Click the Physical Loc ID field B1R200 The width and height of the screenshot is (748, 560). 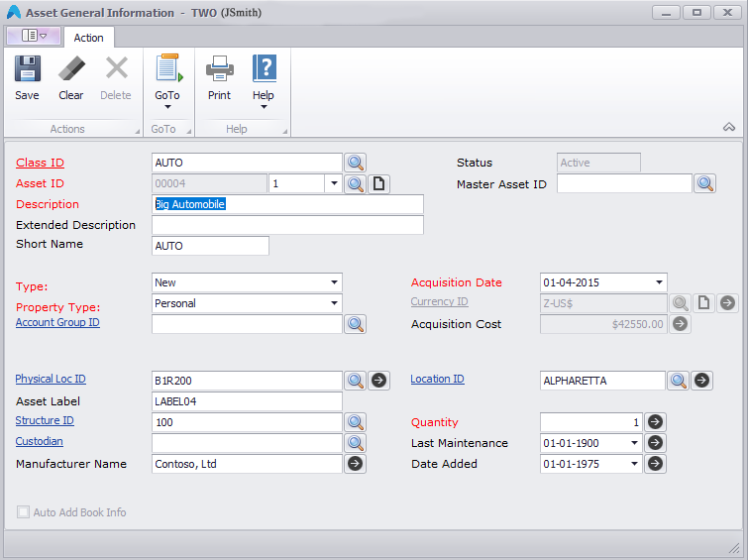pyautogui.click(x=247, y=381)
